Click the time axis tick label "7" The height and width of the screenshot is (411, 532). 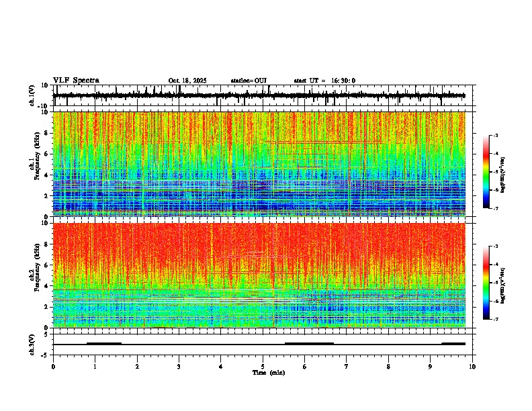[347, 367]
